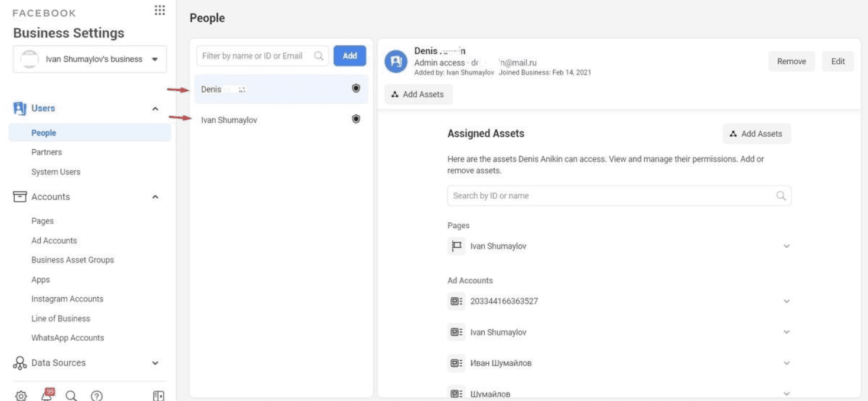Expand the Иван Шумайлов ad account chevron

tap(786, 363)
